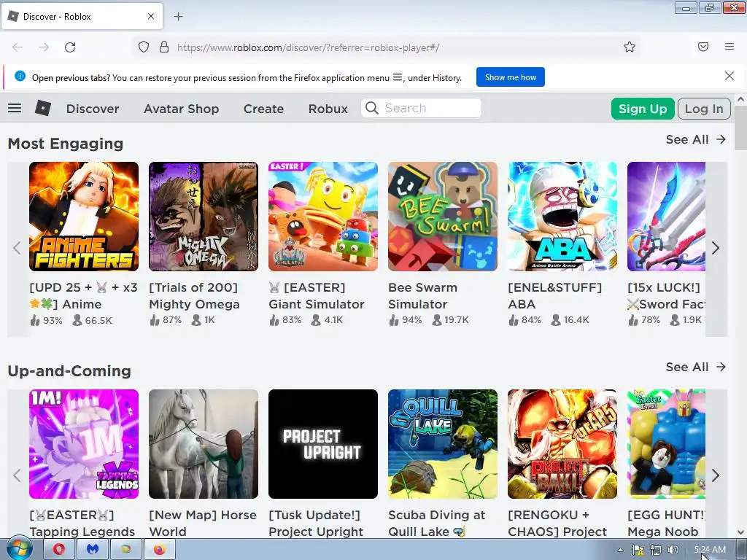The width and height of the screenshot is (747, 560).
Task: Open Mighty Omega game thumbnail
Action: [x=204, y=217]
